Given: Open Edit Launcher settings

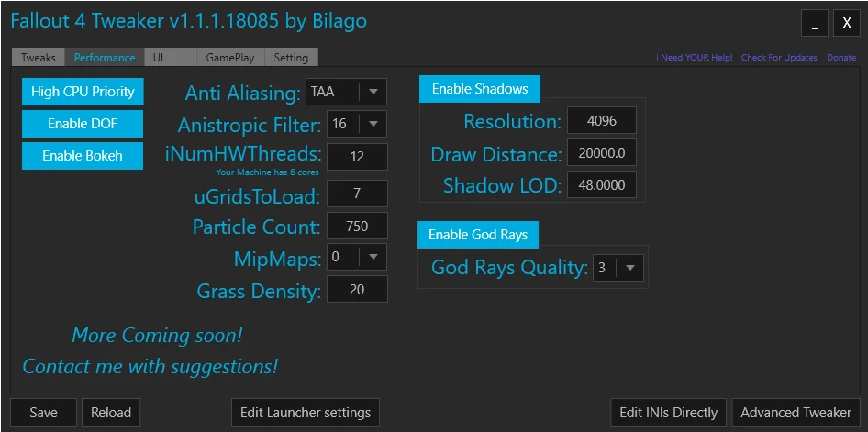Looking at the screenshot, I should pos(306,413).
